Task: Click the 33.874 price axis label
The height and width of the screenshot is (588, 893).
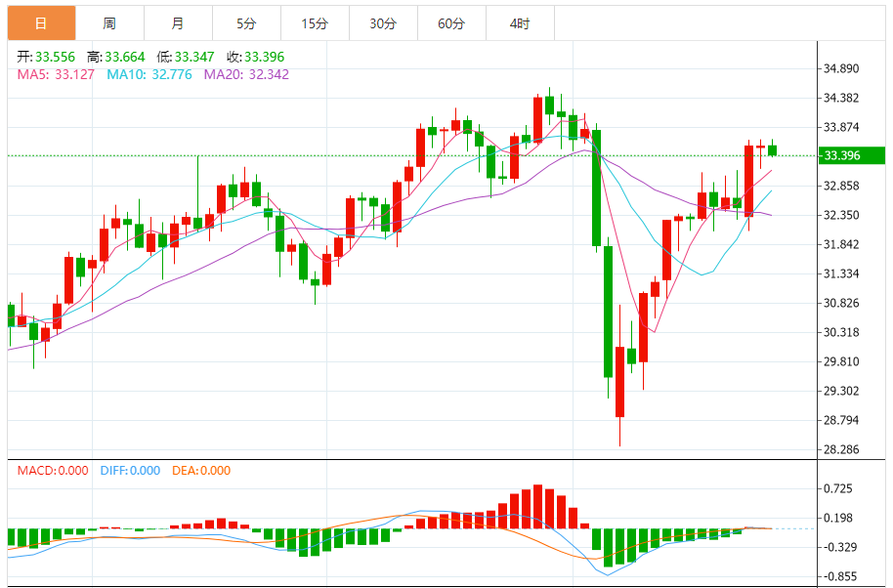Action: (x=841, y=127)
